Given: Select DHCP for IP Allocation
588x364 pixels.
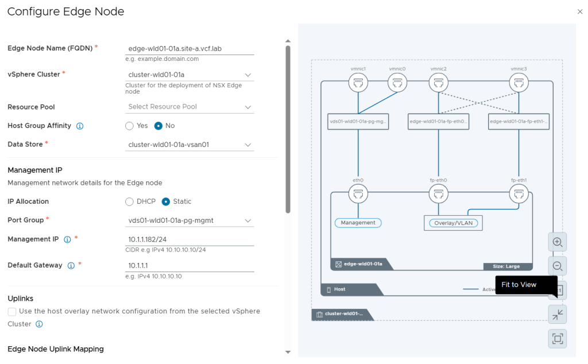Looking at the screenshot, I should tap(130, 202).
